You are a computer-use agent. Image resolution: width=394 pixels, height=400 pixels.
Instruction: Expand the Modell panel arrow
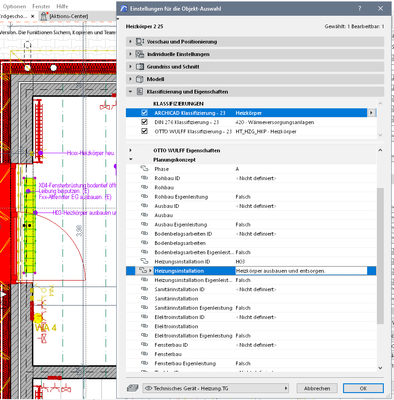coord(130,79)
